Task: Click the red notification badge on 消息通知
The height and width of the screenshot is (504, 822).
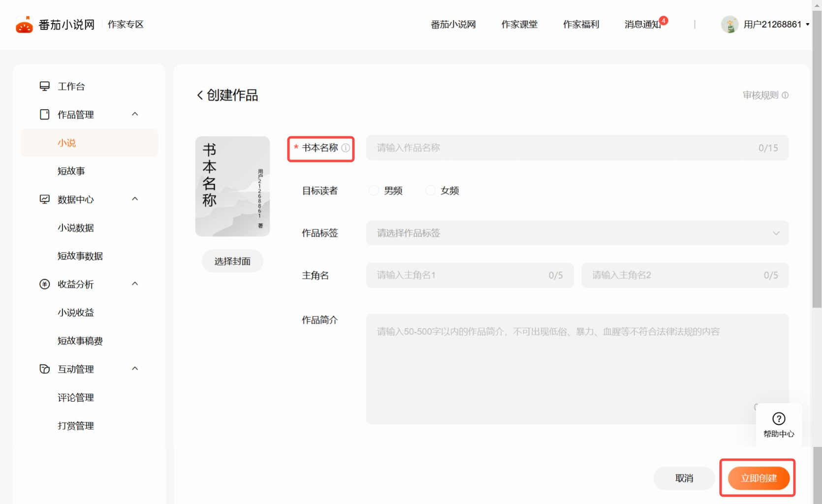Action: [x=664, y=20]
